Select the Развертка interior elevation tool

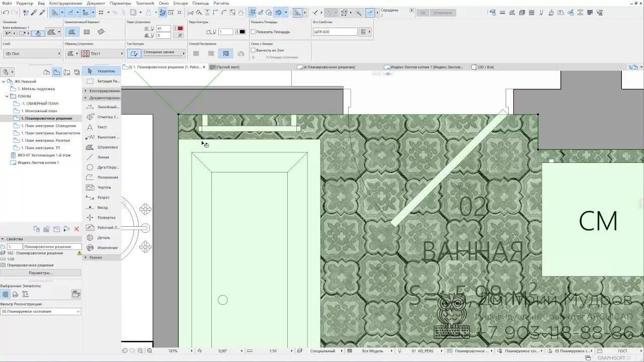102,218
